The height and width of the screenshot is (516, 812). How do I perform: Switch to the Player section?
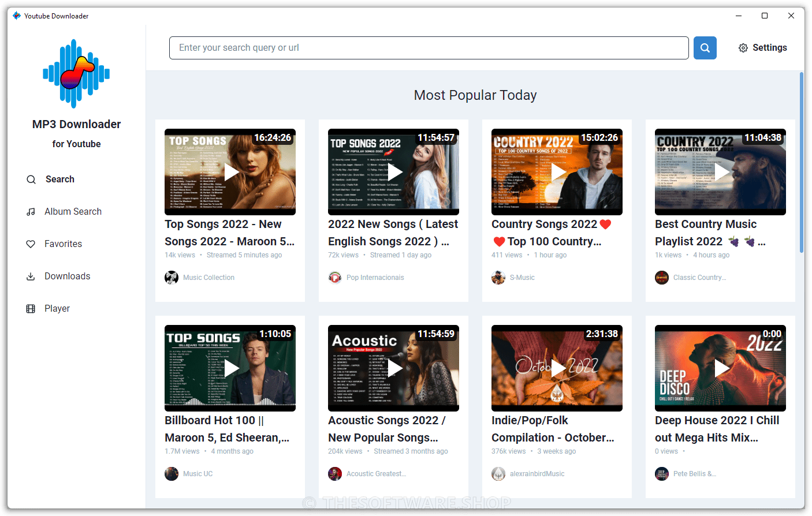[x=57, y=309]
